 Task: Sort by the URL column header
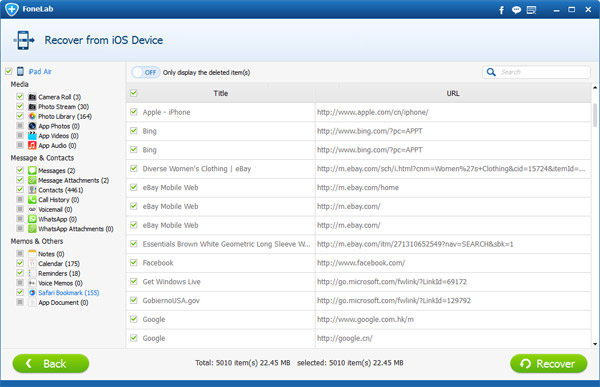click(453, 93)
